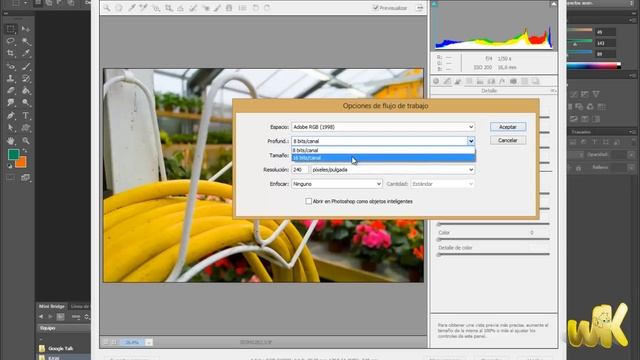Screen dimensions: 640x360
Task: Enable Abrir en Photoshop como objetos inteligentes
Action: pos(309,201)
